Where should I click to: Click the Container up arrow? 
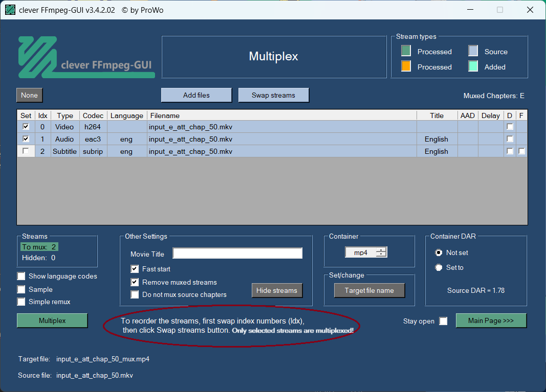381,250
